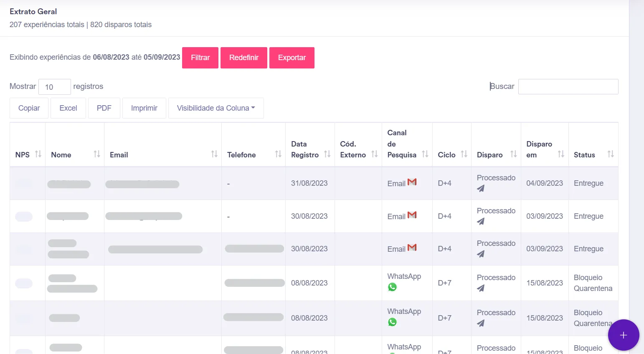The image size is (644, 354).
Task: Click Processado text in the 31/08/2023 row
Action: click(x=496, y=178)
